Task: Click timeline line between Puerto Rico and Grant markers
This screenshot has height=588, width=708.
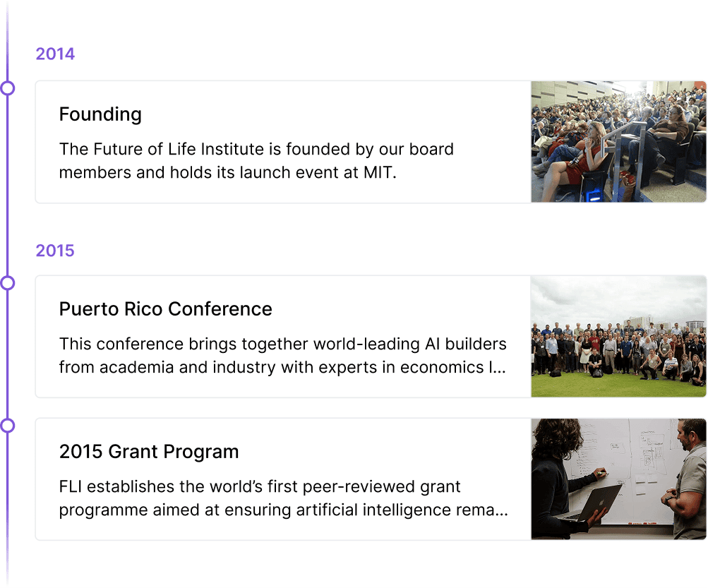Action: click(8, 354)
